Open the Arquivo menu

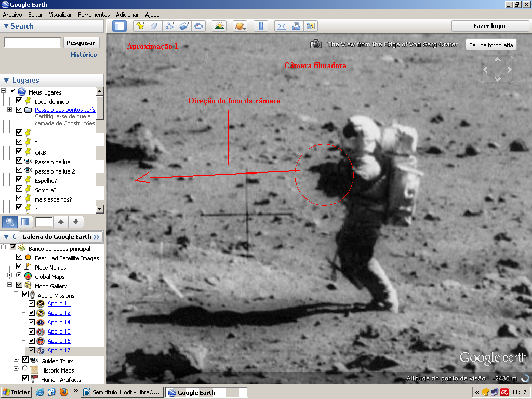click(x=12, y=15)
